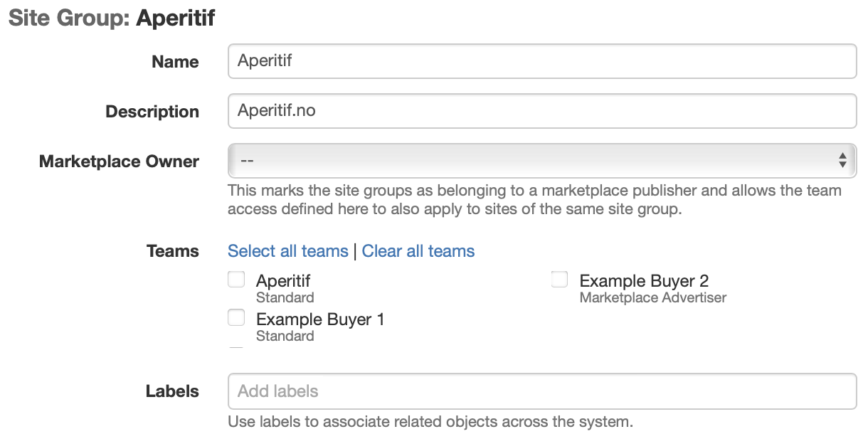Viewport: 868px width, 434px height.
Task: Click the Description field label
Action: coord(152,112)
